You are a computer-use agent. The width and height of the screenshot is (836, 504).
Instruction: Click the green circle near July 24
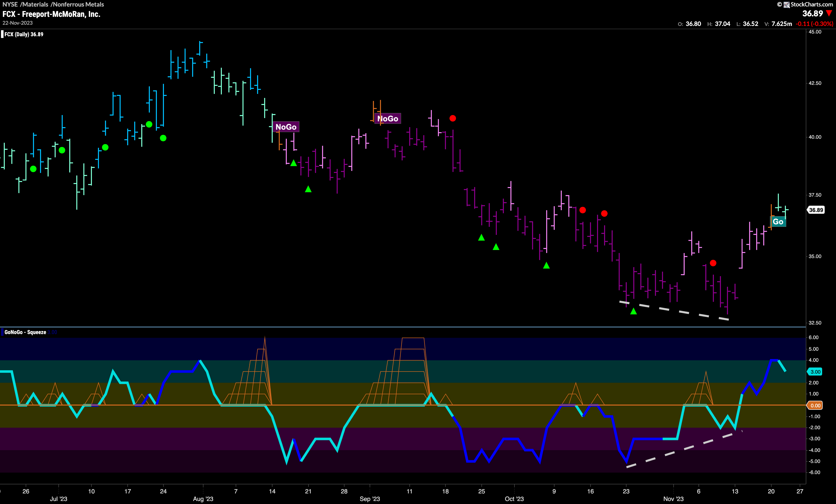(163, 138)
